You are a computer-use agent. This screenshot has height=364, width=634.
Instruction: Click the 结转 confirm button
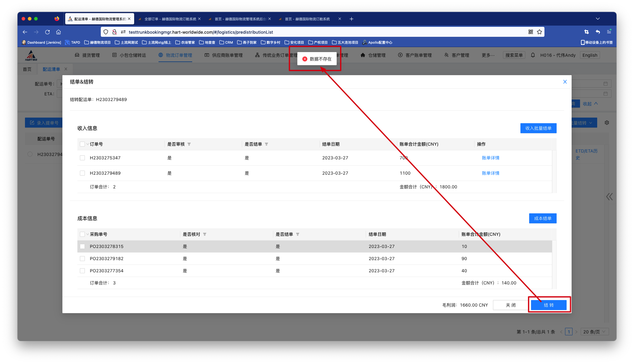(549, 305)
